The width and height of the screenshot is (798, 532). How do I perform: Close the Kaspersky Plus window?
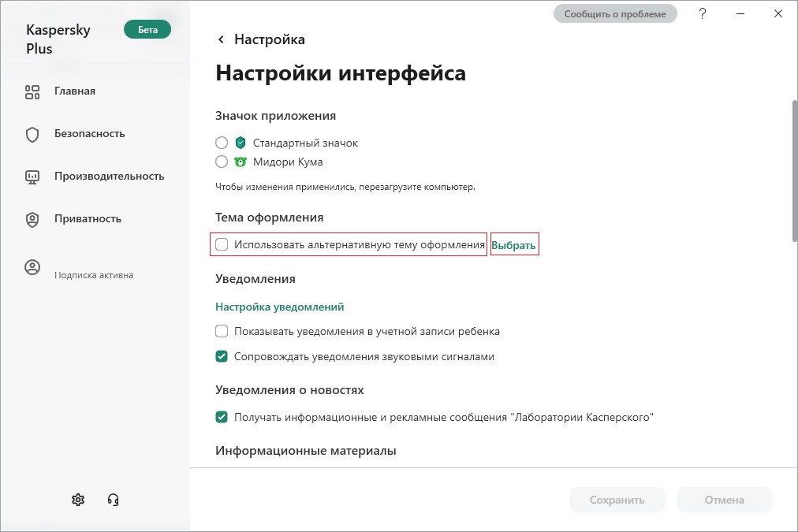[x=778, y=13]
